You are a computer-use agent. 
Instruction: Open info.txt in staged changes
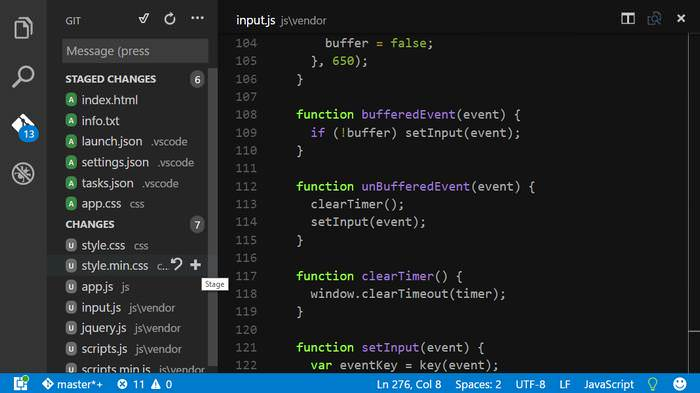(x=100, y=121)
